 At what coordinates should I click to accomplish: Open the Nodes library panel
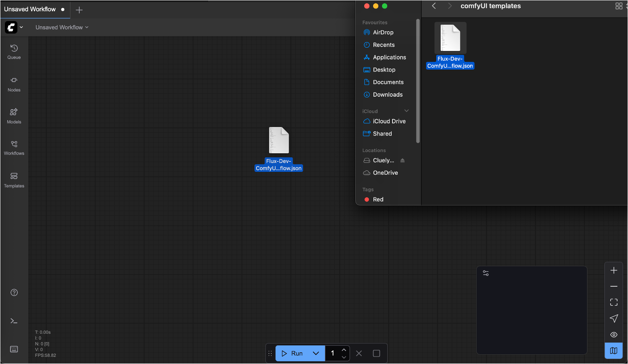tap(14, 84)
